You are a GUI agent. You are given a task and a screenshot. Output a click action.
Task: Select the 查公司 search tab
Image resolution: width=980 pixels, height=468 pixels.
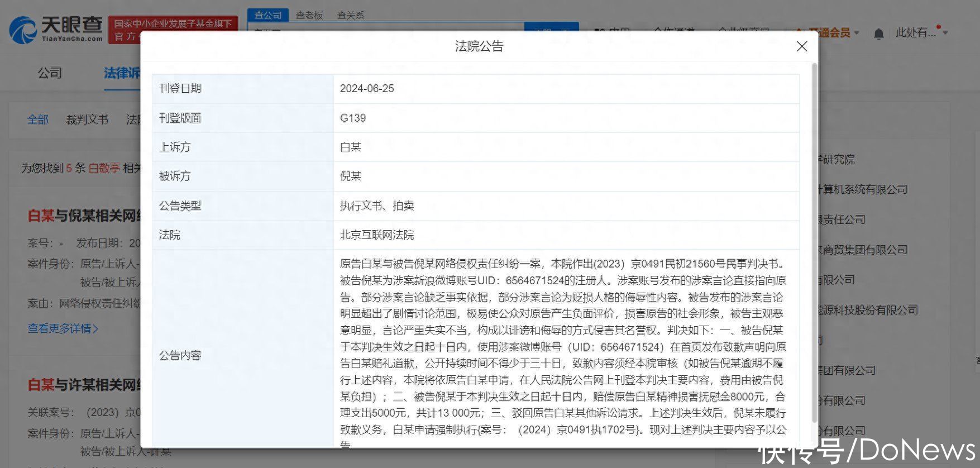click(268, 15)
